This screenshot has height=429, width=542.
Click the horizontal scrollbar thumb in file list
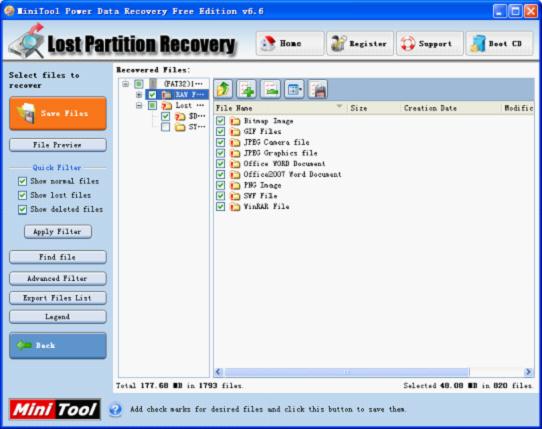(347, 372)
